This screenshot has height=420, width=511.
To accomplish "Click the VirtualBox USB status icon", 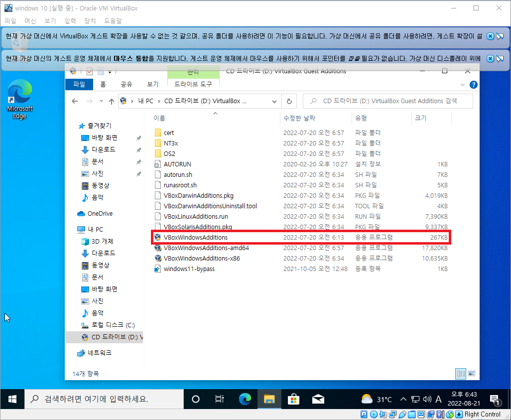I will click(402, 415).
